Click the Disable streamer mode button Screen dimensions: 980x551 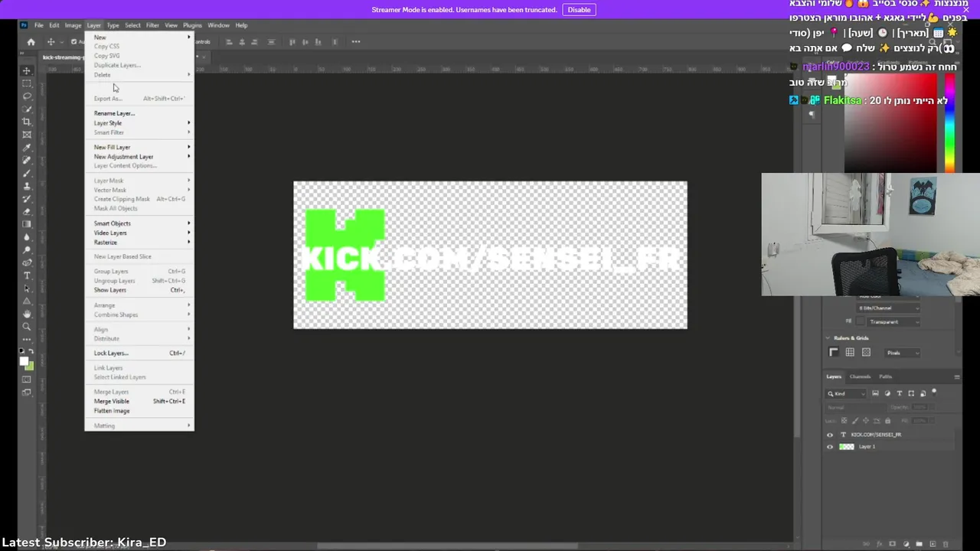pyautogui.click(x=579, y=10)
